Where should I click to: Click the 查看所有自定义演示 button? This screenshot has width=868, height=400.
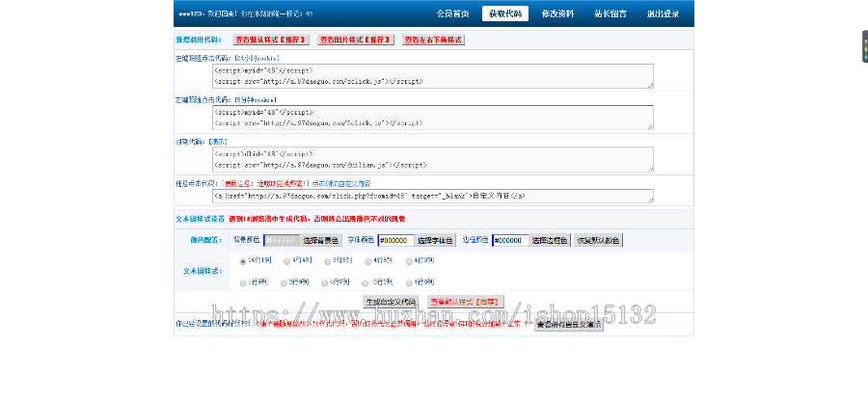[568, 326]
